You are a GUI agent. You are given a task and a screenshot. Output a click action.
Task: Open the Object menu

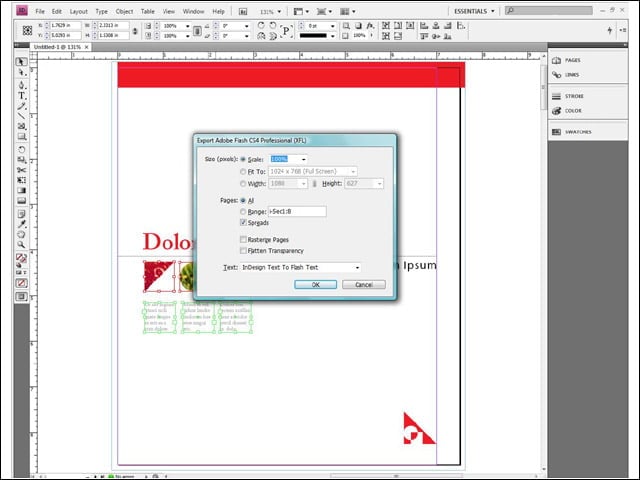[x=124, y=11]
